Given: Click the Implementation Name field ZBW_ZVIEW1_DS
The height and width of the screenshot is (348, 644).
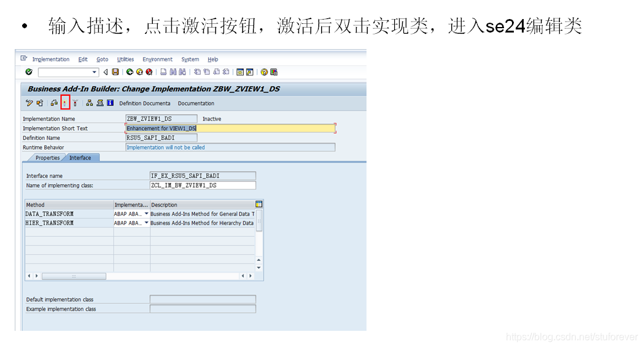Looking at the screenshot, I should pyautogui.click(x=161, y=118).
